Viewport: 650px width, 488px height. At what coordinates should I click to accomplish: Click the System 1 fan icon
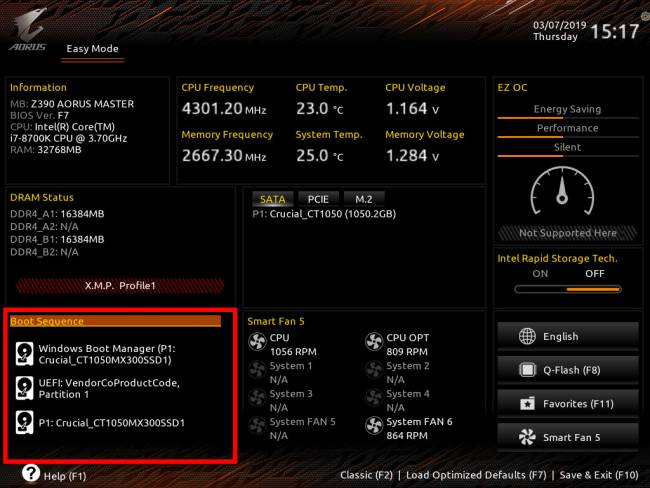pos(257,369)
